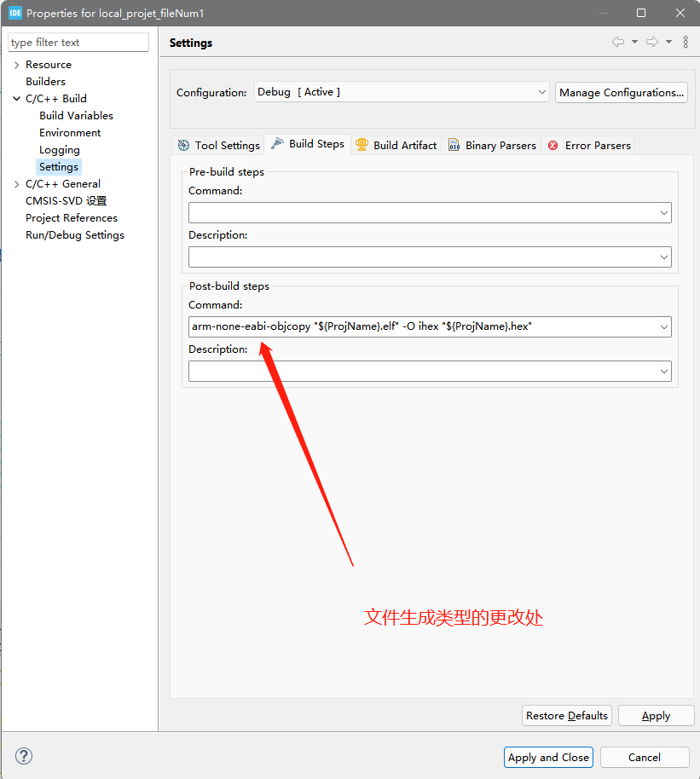Screen dimensions: 700x779
Task: Open Run/Debug Settings page
Action: click(74, 235)
